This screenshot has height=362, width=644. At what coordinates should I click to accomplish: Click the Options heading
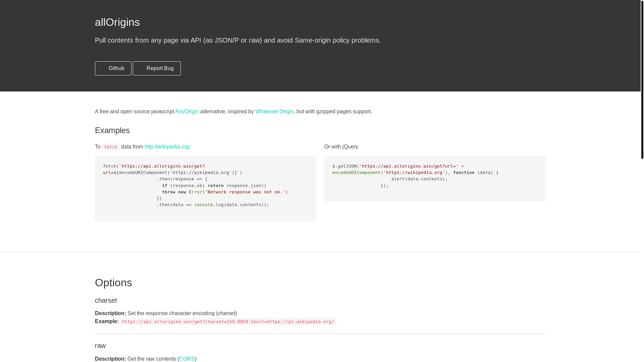point(113,283)
